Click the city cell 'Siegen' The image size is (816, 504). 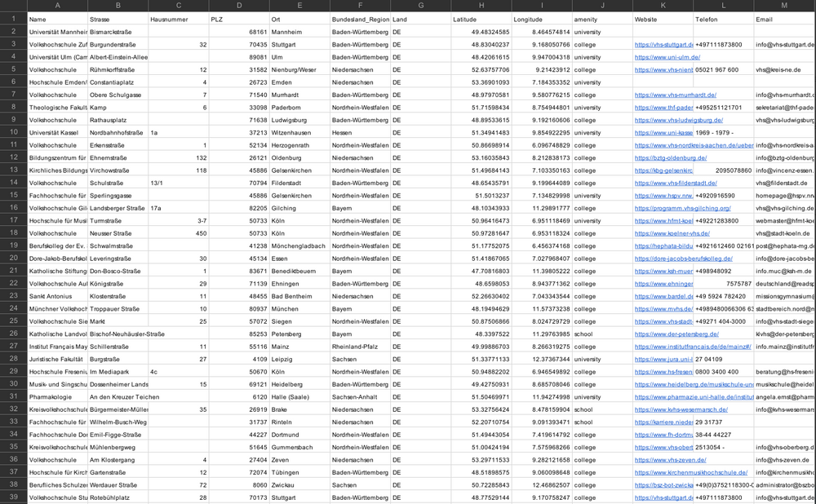[x=299, y=321]
